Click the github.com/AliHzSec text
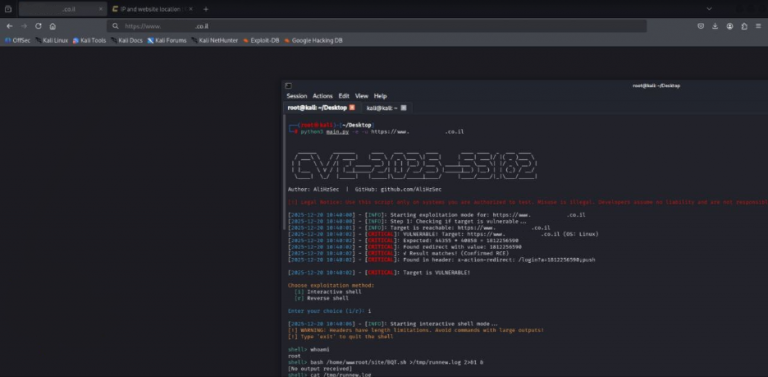 tap(411, 189)
